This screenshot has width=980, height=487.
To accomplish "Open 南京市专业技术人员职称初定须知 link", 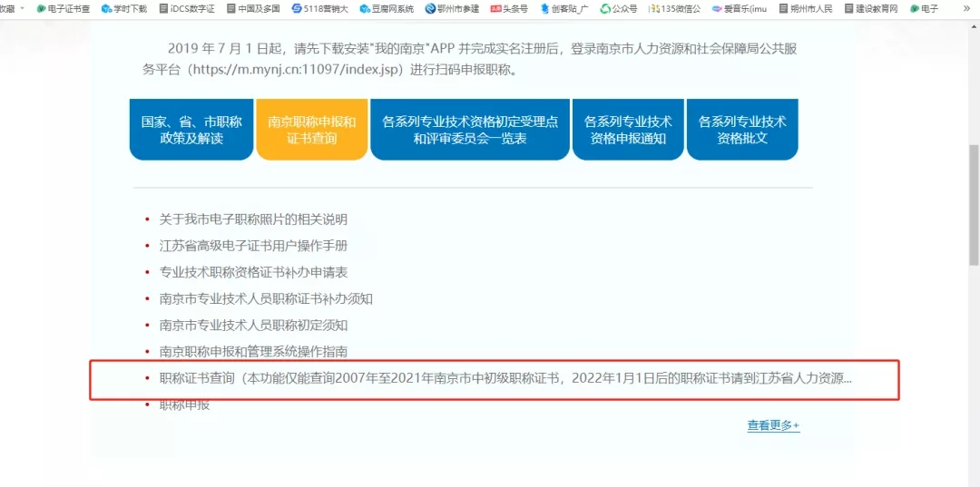I will tap(253, 325).
